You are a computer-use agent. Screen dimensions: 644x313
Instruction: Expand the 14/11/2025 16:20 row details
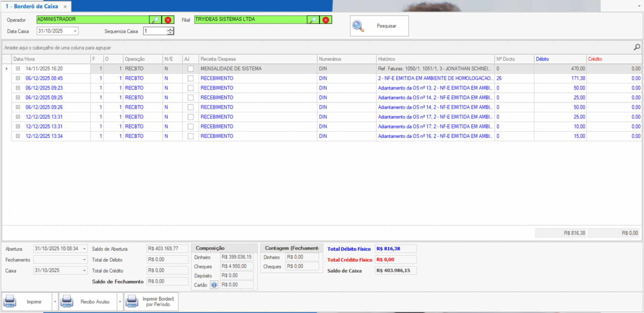pos(18,69)
